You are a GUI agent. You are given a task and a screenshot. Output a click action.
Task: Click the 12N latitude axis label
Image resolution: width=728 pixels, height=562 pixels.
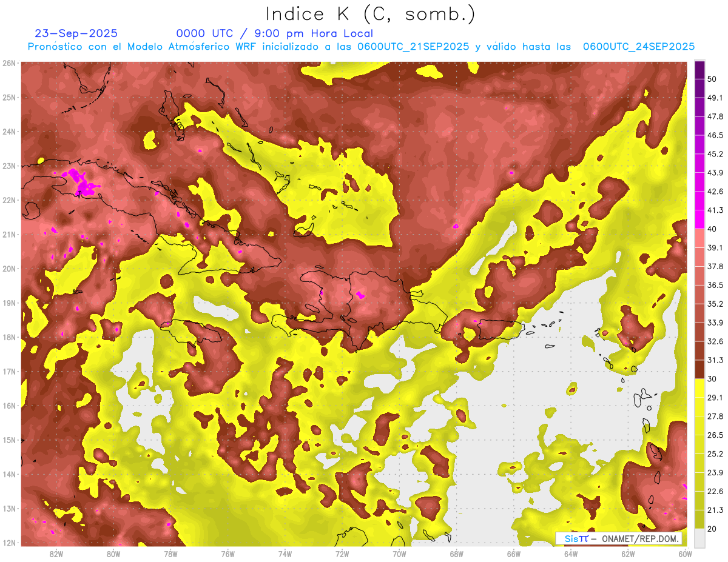pyautogui.click(x=9, y=543)
